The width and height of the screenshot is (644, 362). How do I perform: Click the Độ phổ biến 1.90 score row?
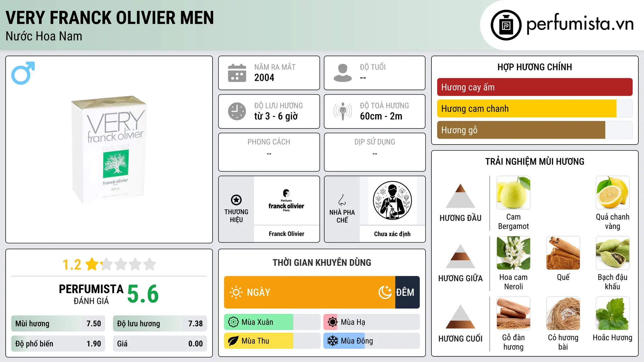point(58,344)
